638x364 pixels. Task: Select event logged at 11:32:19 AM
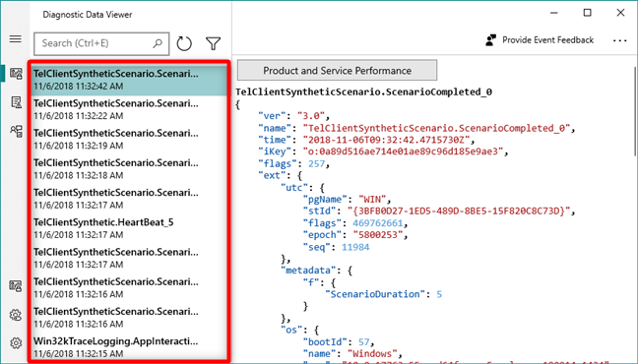click(129, 139)
